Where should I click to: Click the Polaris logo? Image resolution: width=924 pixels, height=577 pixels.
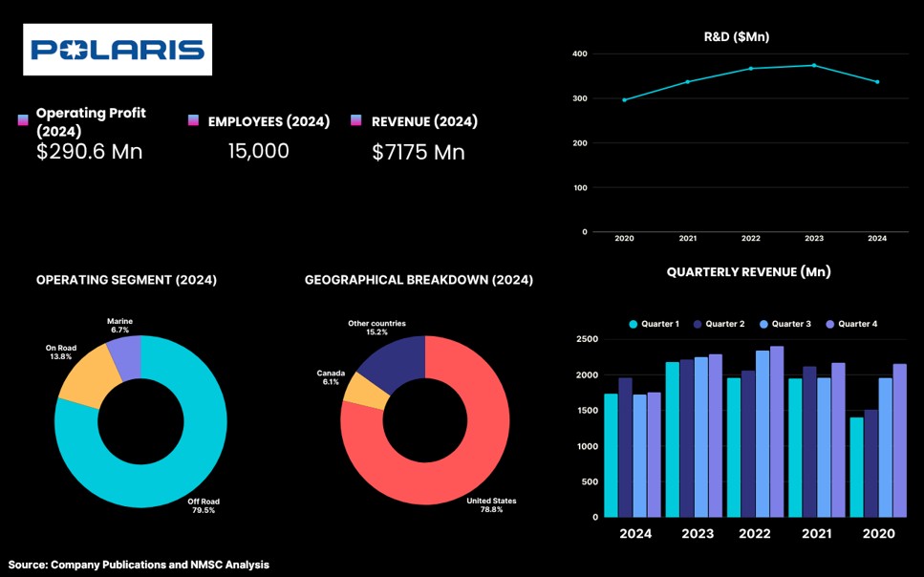pyautogui.click(x=118, y=50)
